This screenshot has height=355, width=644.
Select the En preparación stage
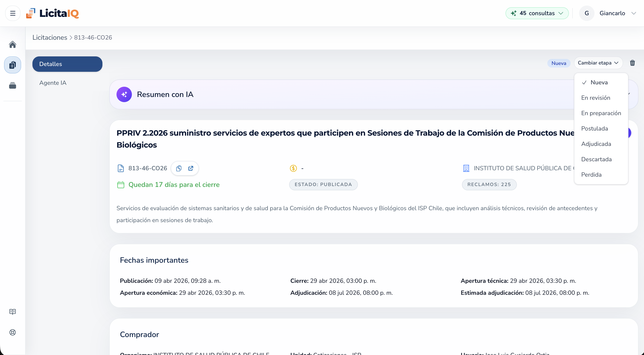(x=601, y=113)
